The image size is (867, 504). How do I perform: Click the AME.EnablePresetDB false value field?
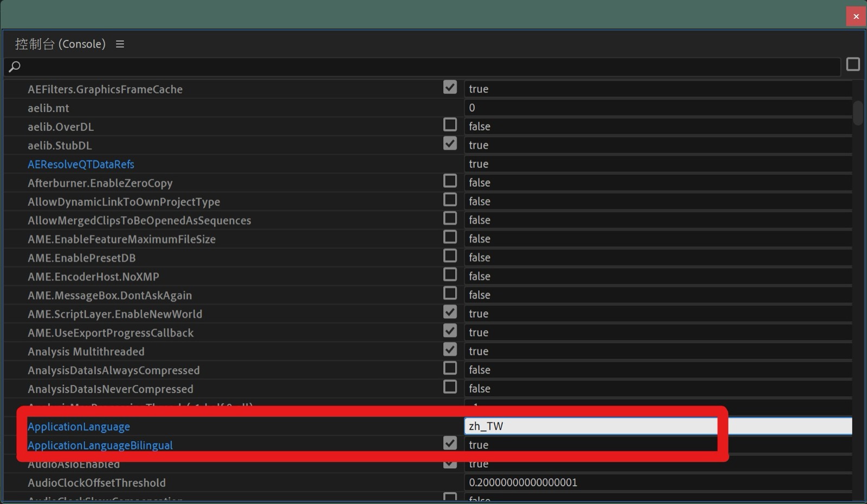coord(658,258)
